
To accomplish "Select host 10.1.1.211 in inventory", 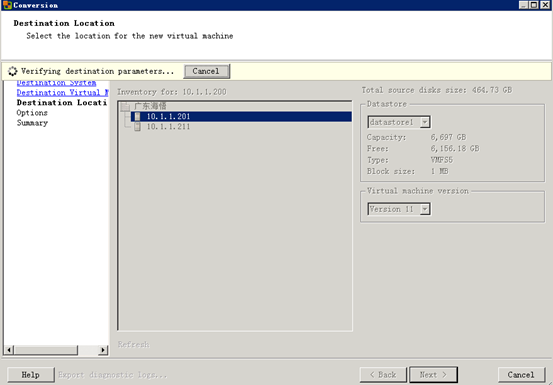I will point(168,127).
